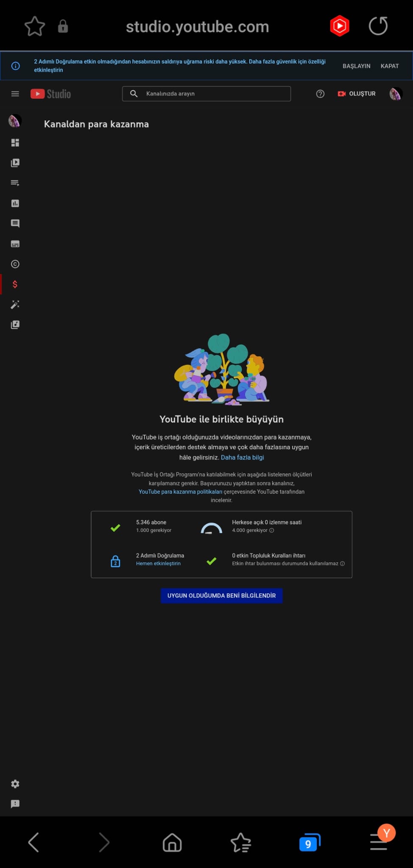Open the Copyright icon in the sidebar

pos(15,264)
